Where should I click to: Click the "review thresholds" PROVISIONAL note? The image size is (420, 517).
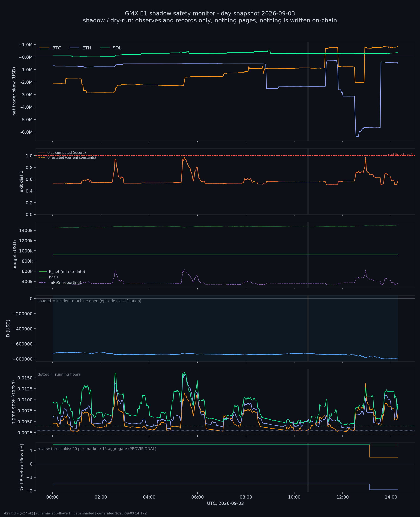point(97,449)
